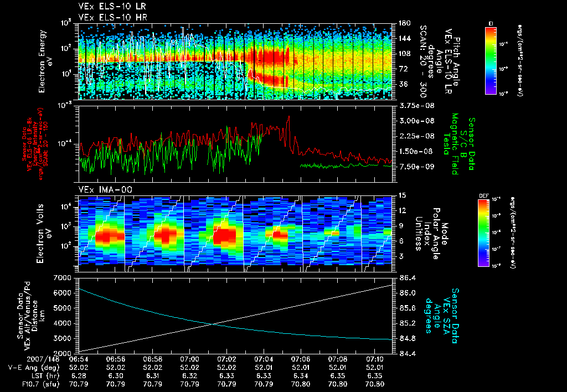Click the 2.25e-08 magnetic field tick
Viewport: 567px width, 392px height.
pos(416,136)
